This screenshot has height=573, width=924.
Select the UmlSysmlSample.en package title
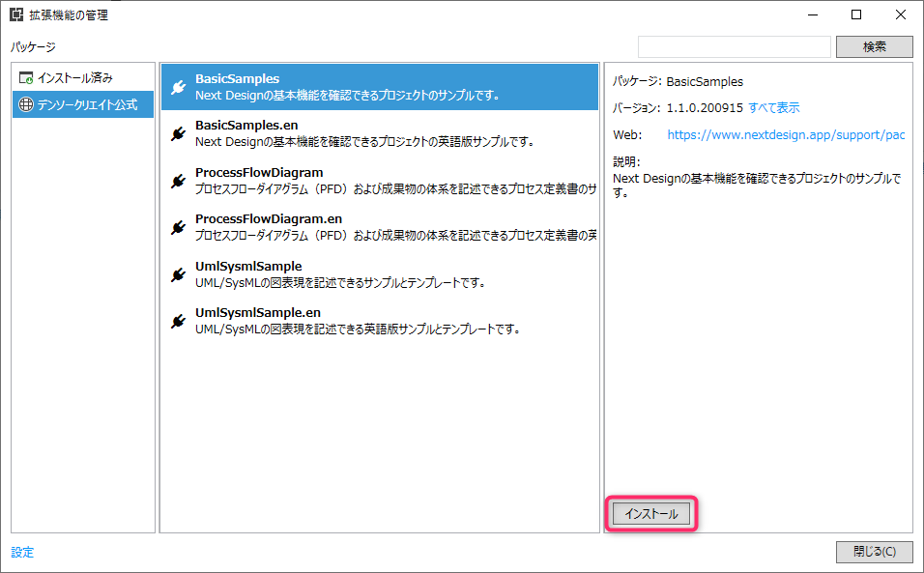[257, 313]
